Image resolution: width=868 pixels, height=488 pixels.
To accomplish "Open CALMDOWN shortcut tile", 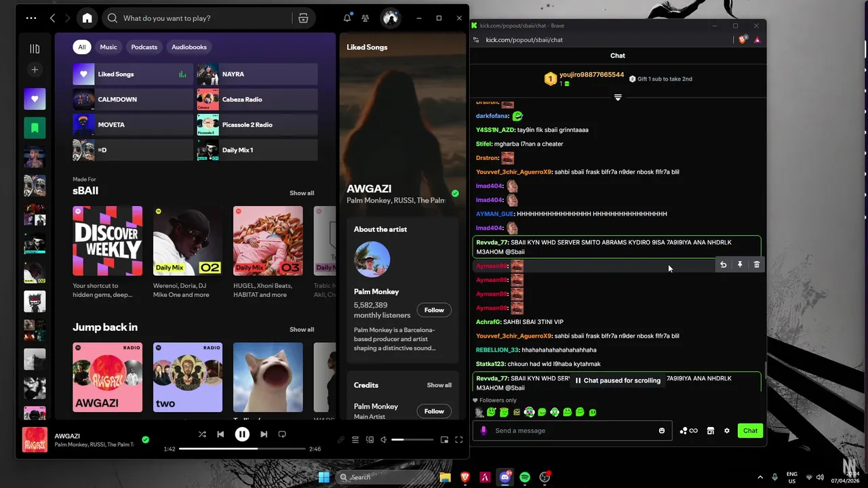I will 133,99.
